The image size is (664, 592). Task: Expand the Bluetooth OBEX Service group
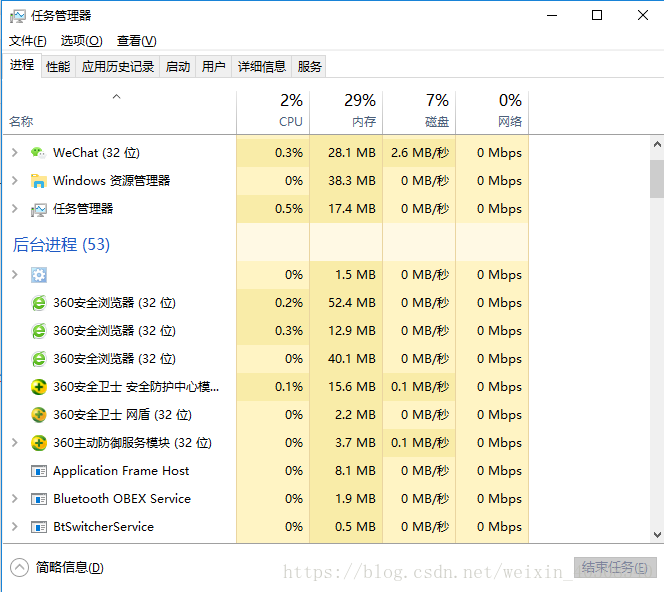(15, 499)
